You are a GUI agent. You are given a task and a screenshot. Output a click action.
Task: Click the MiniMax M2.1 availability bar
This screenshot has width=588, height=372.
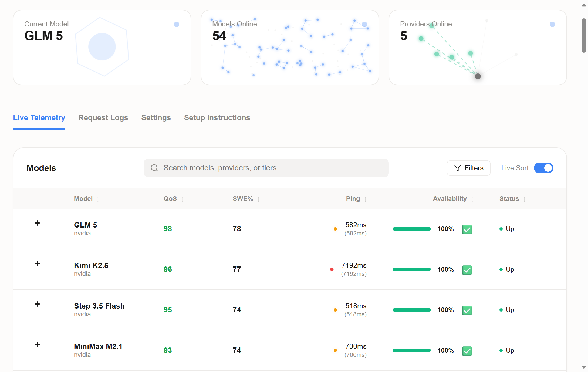point(411,350)
